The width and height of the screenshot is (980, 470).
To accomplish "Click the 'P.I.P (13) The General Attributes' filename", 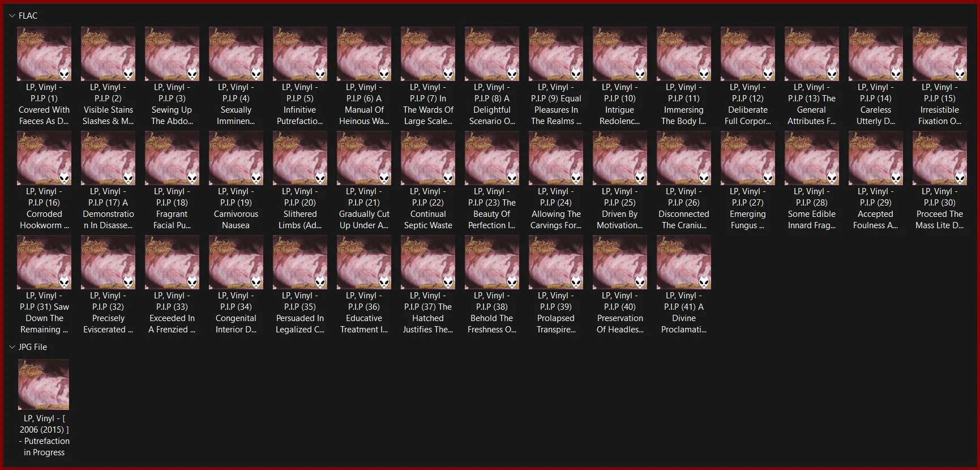I will click(812, 104).
